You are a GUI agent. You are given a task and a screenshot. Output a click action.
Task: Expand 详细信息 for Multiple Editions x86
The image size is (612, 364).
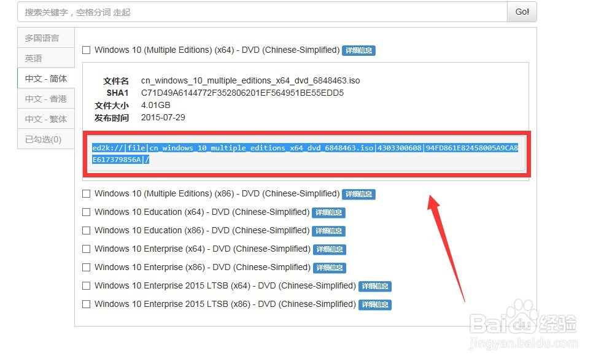point(358,194)
